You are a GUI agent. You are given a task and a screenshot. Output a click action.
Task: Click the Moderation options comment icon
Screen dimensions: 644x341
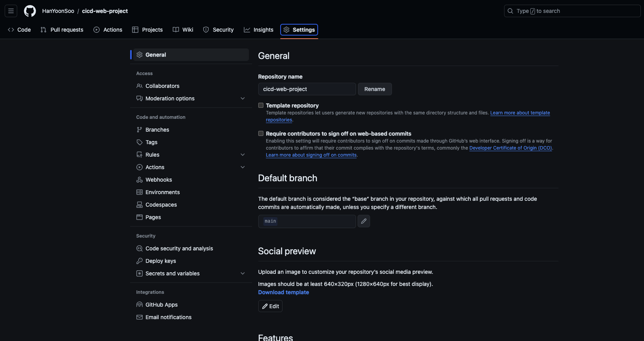point(140,98)
